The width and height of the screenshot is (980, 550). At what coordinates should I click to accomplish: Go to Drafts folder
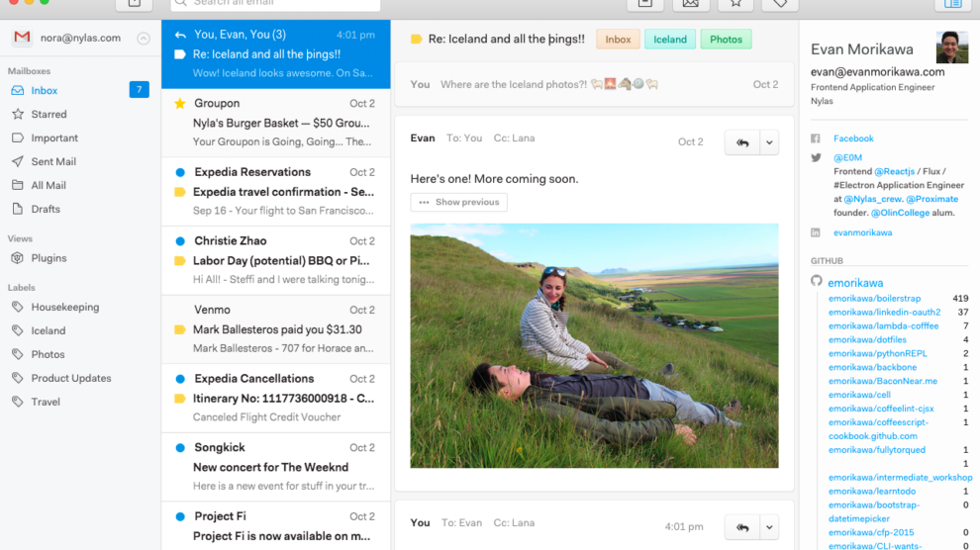pyautogui.click(x=45, y=209)
